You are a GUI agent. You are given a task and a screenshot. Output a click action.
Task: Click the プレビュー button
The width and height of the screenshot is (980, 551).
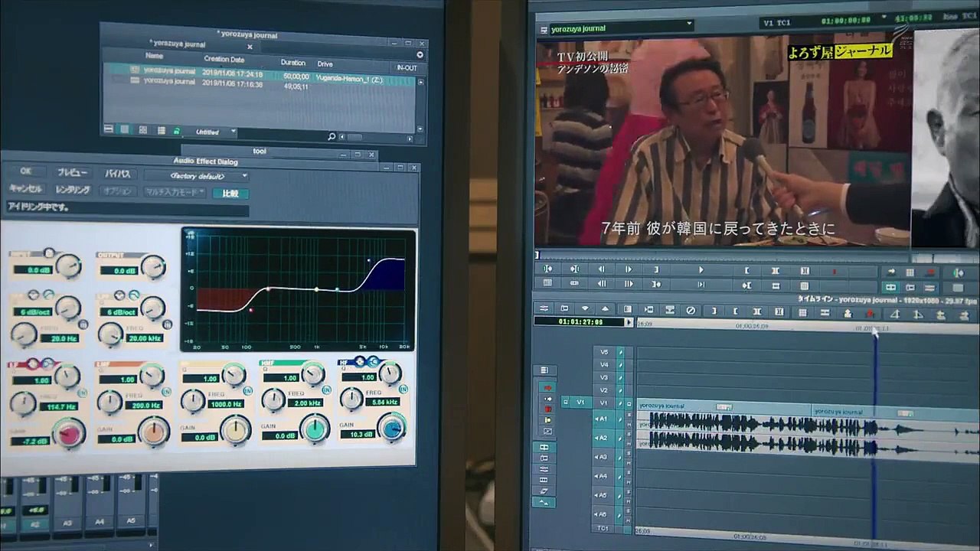[x=73, y=173]
